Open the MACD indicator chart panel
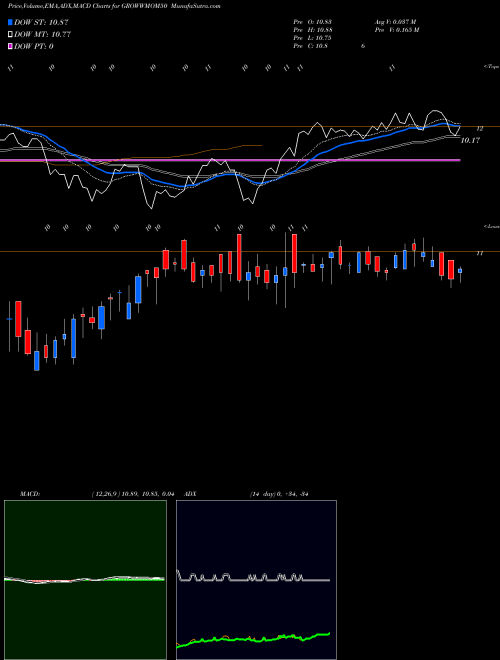 [x=85, y=580]
